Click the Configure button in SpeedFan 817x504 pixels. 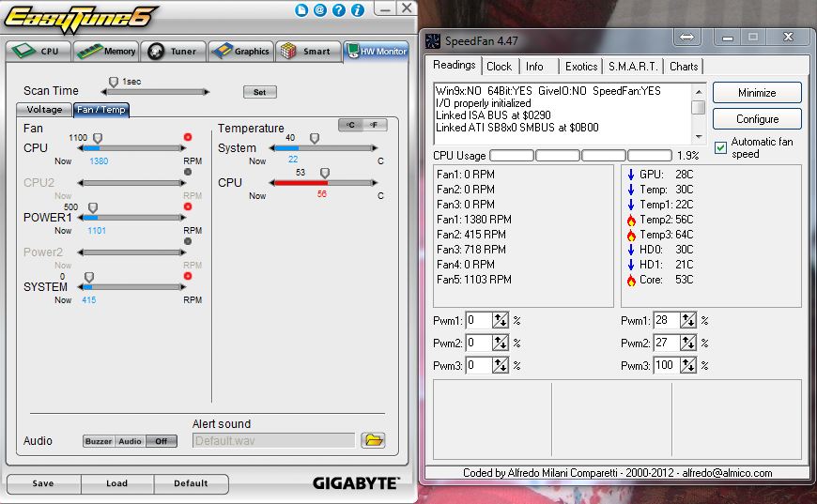[757, 119]
